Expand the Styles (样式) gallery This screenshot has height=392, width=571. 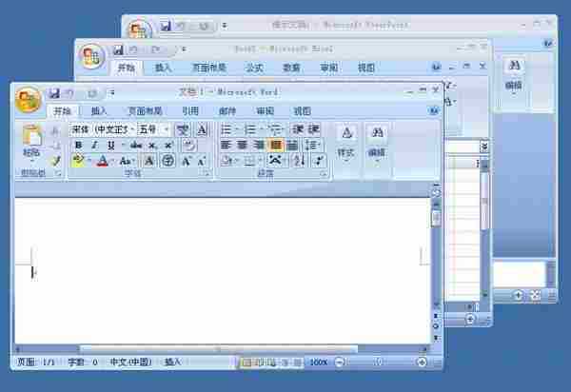click(345, 141)
